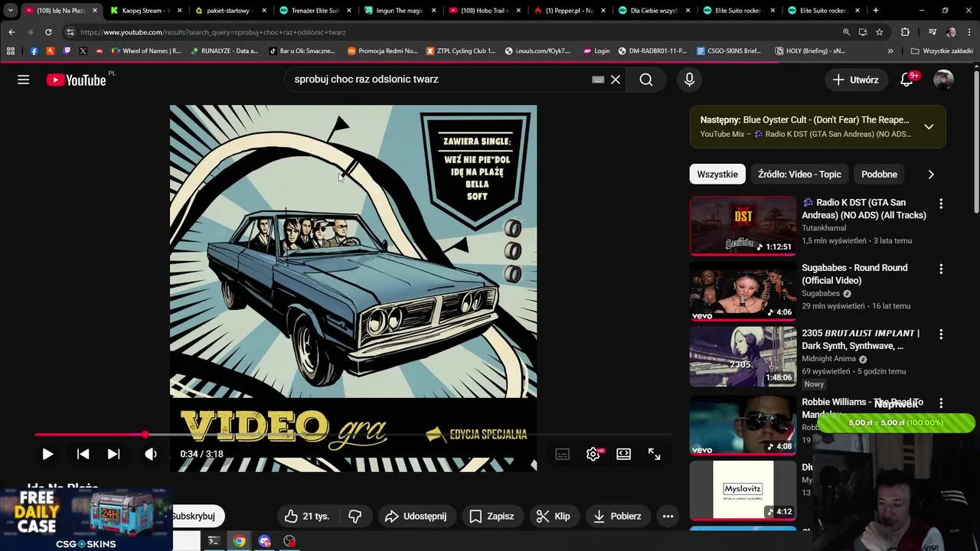Open options for 2305 Brutalist Implant
The width and height of the screenshot is (980, 551).
[x=941, y=334]
